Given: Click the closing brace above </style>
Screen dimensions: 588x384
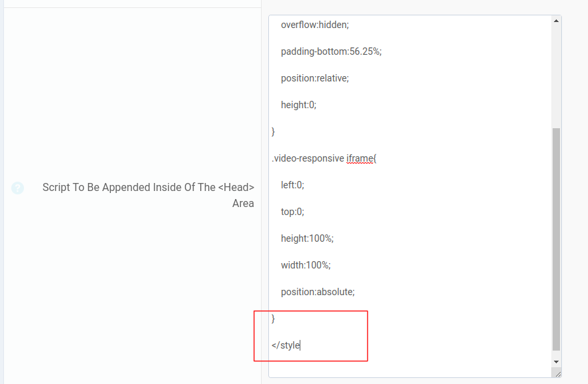Looking at the screenshot, I should coord(274,319).
